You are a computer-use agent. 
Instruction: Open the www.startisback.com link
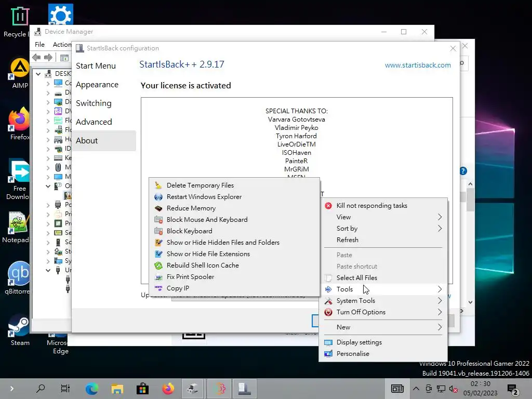pos(418,65)
